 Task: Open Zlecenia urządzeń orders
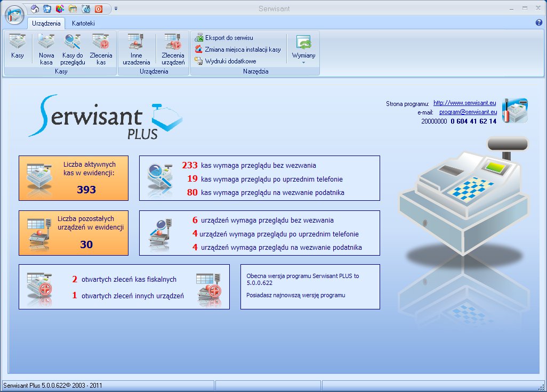tap(173, 50)
